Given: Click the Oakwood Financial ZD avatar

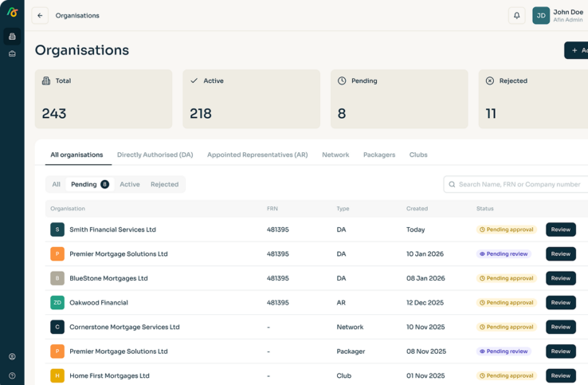Looking at the screenshot, I should pyautogui.click(x=57, y=302).
